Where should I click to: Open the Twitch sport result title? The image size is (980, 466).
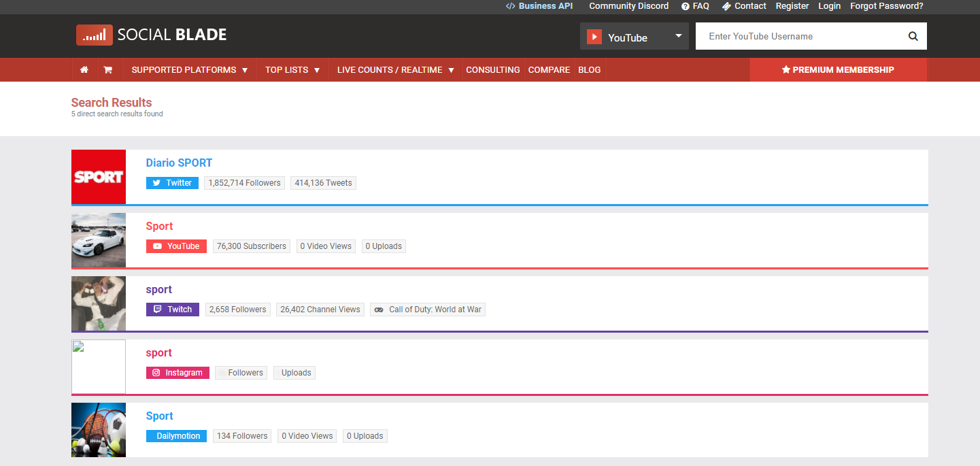coord(159,290)
